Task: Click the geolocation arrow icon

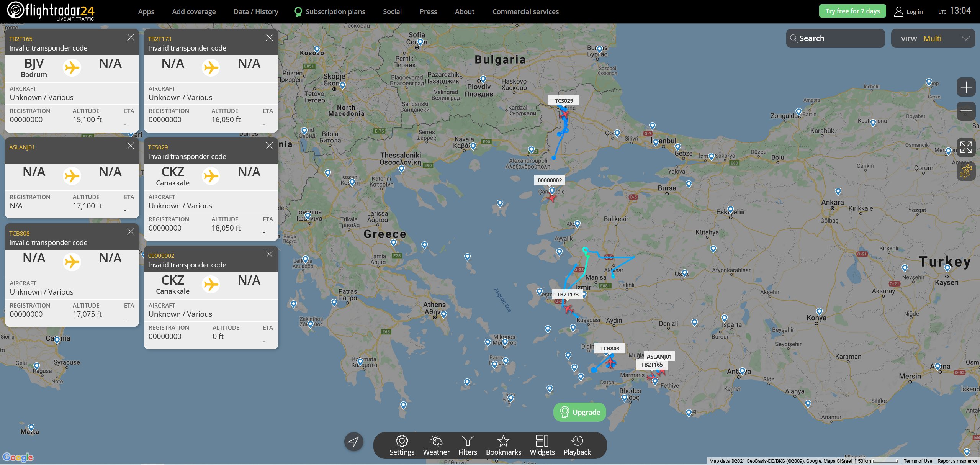Action: point(353,441)
